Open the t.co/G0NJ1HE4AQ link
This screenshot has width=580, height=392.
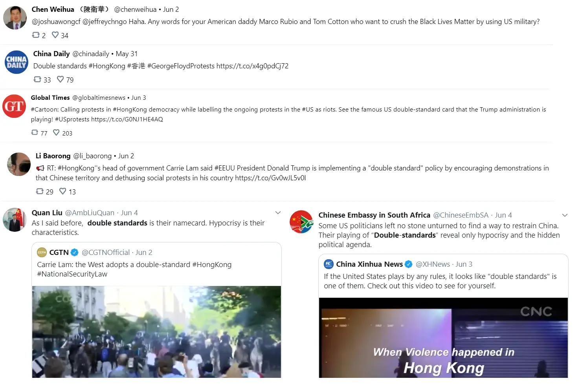(127, 119)
